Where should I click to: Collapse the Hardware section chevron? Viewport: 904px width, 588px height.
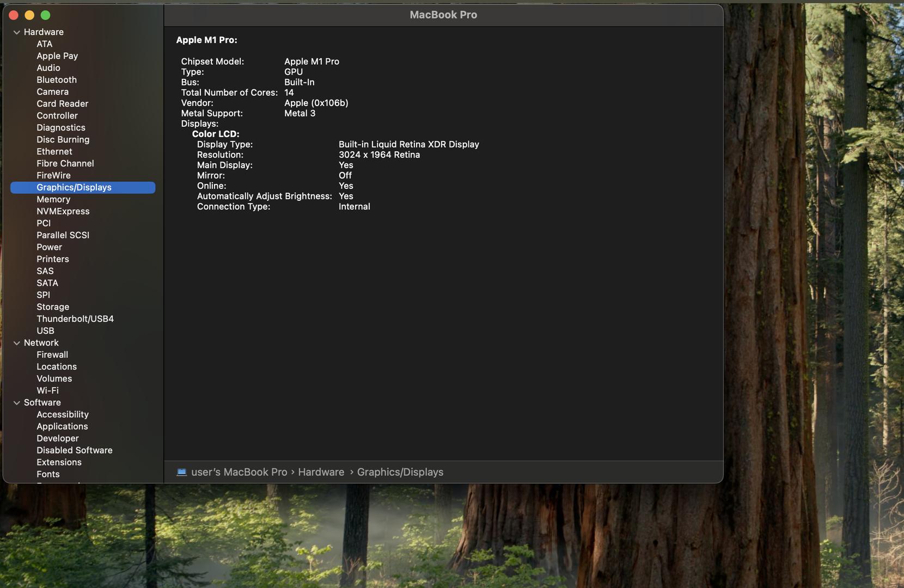[x=17, y=33]
